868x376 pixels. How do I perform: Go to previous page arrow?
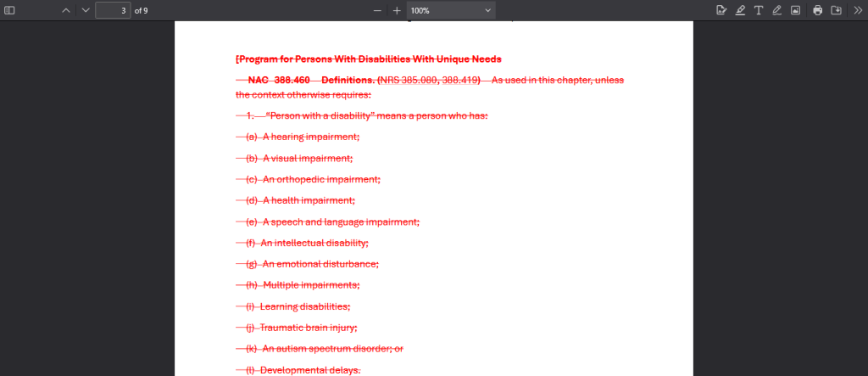point(66,10)
